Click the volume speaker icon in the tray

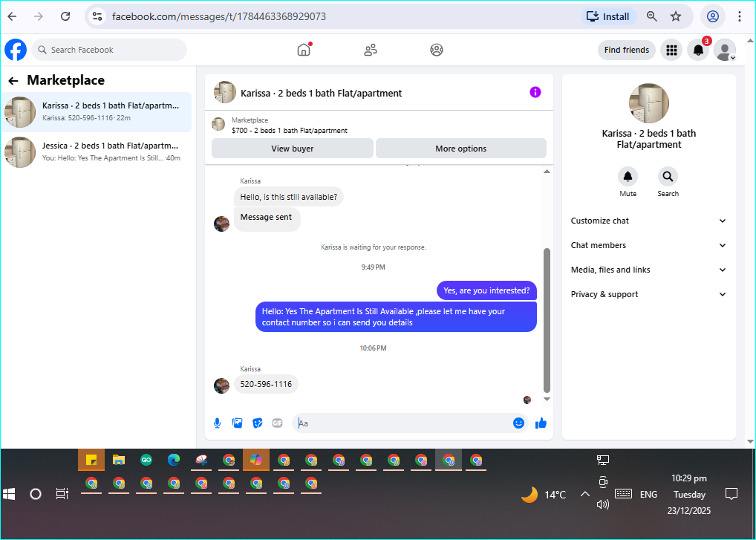click(603, 504)
